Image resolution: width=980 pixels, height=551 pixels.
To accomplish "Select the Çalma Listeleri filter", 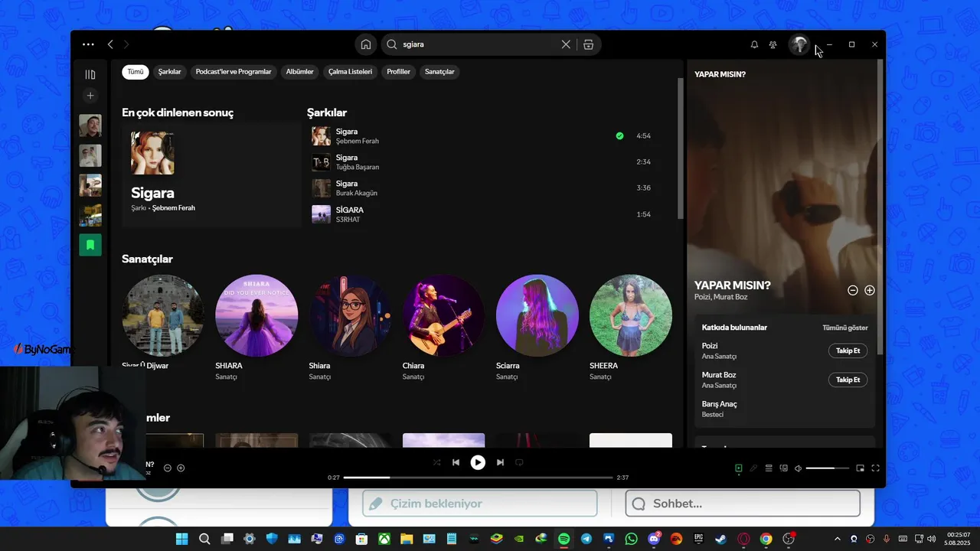I will pos(350,72).
